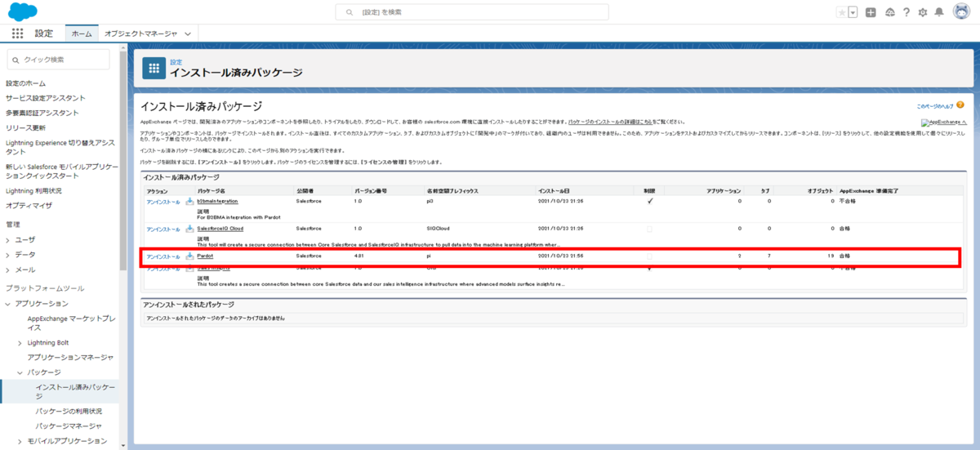Click download icon next to SalesforceIQ Cloud
The height and width of the screenshot is (450, 980).
(x=189, y=229)
